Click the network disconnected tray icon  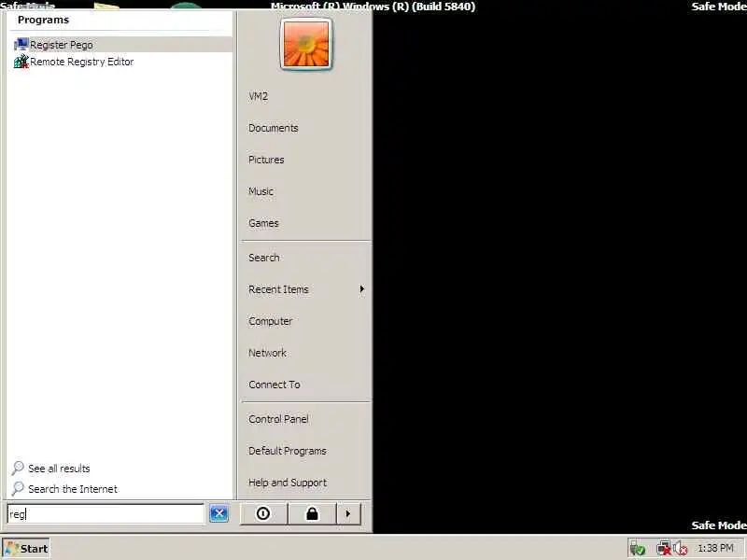pyautogui.click(x=664, y=549)
